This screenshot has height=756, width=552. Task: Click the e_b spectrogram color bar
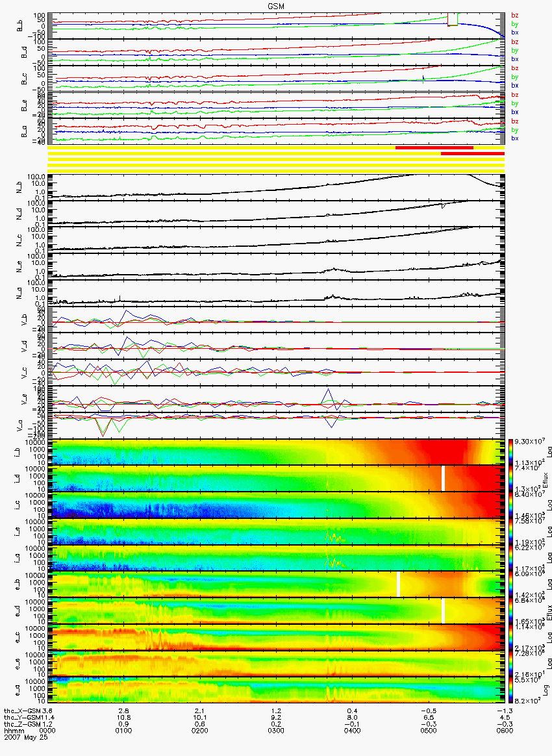click(512, 585)
